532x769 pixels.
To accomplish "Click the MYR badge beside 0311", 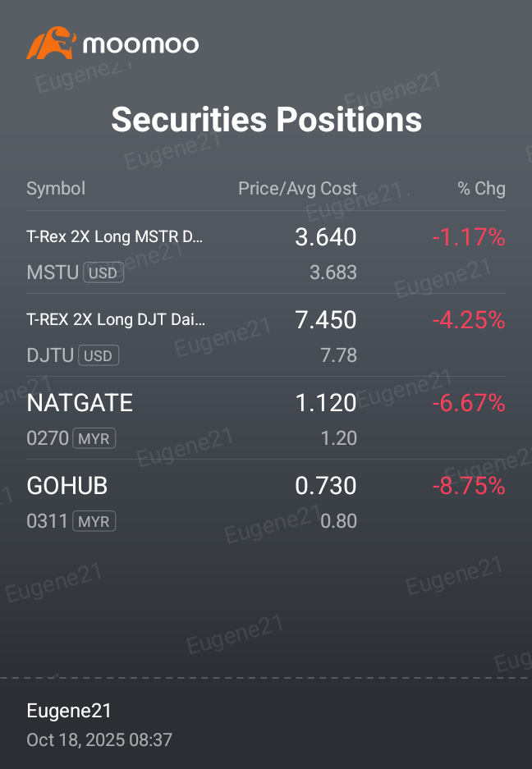I will tap(94, 521).
